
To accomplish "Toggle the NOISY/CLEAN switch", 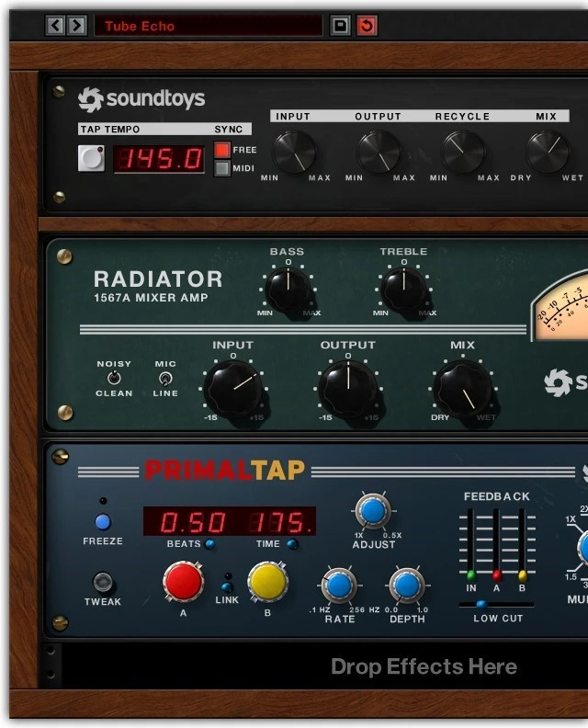I will [x=114, y=378].
